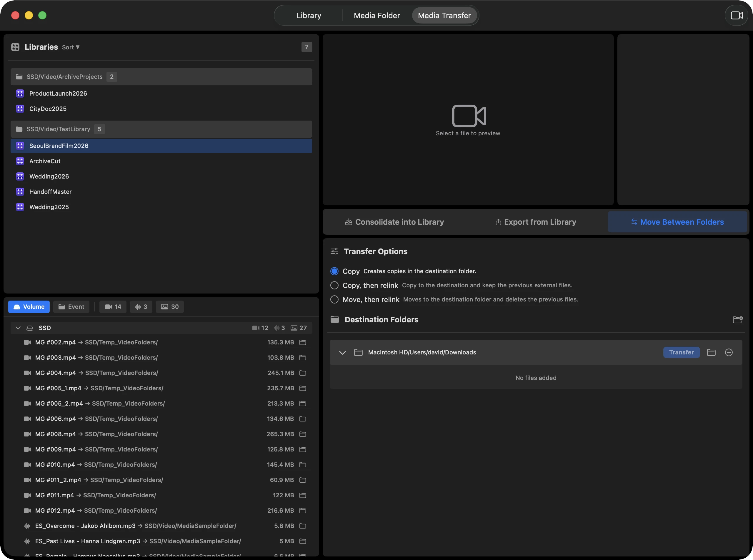Reveal MG #004.mp4 in folder

pos(303,373)
